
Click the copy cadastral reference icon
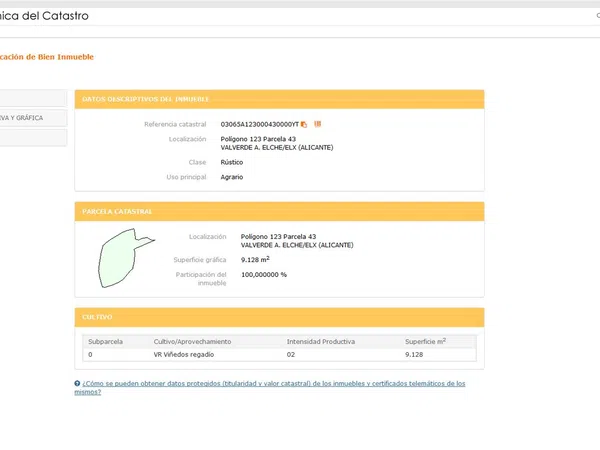304,124
